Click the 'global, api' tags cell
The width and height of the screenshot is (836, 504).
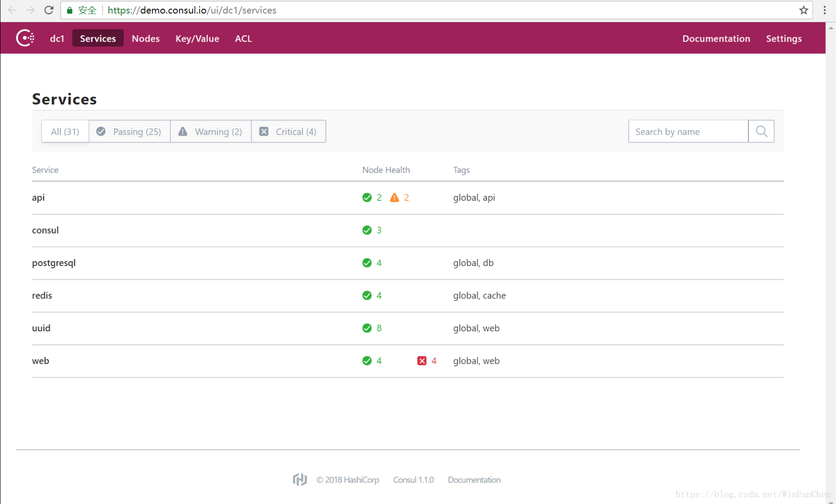(474, 197)
